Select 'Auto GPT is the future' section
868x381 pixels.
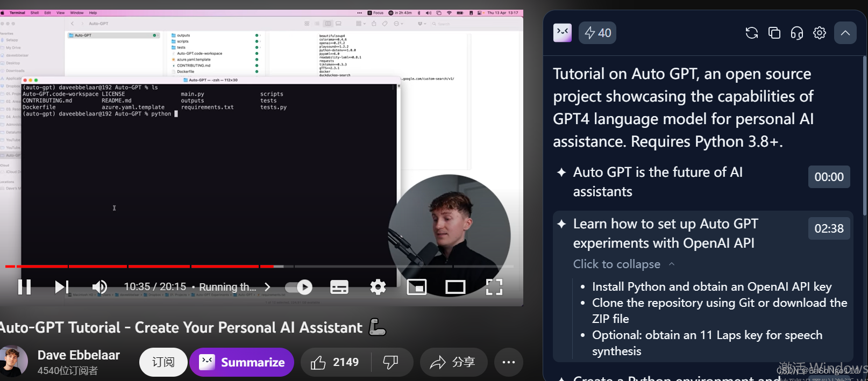click(658, 182)
